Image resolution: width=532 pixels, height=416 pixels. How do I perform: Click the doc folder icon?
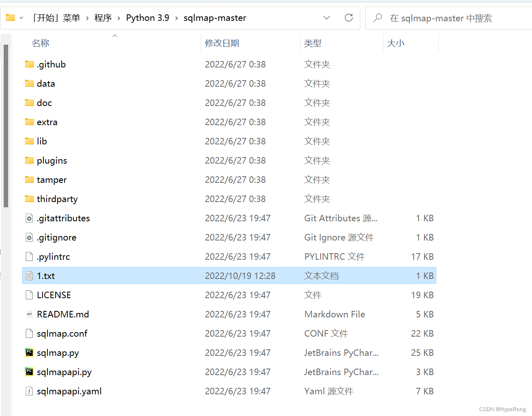point(29,103)
